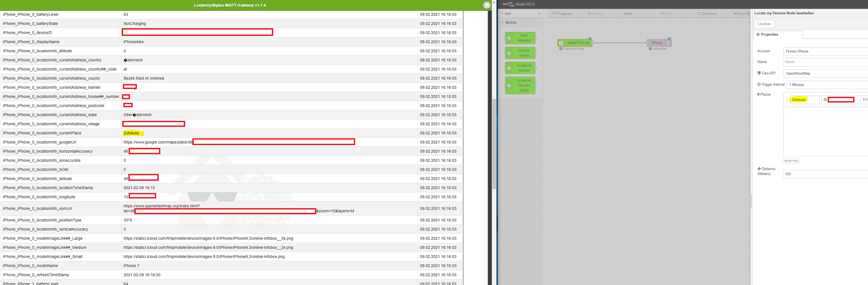Click the 'GPS' positionType value
This screenshot has width=868, height=285.
tap(128, 220)
